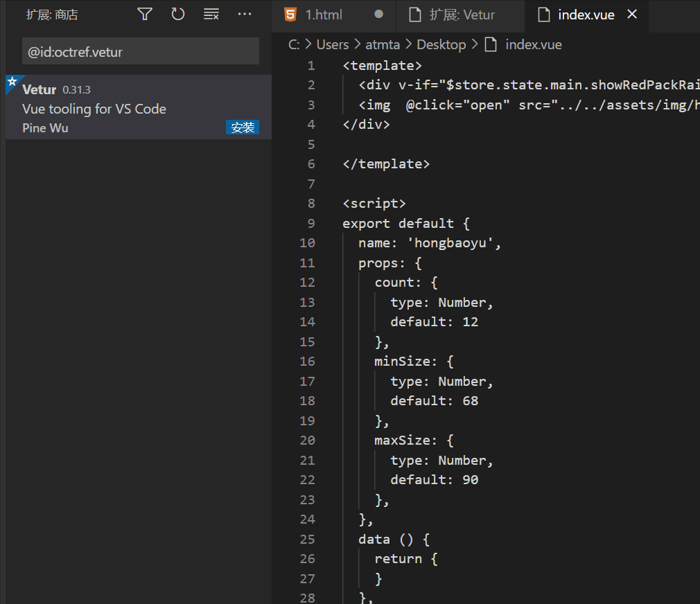Click the breadcrumb file icon before index.vue
The height and width of the screenshot is (604, 700).
[x=491, y=44]
